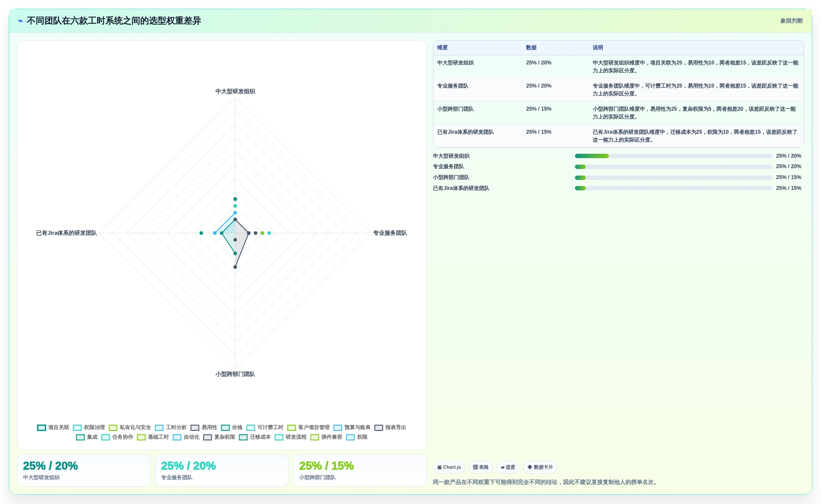Viewport: 821px width, 504px height.
Task: Click radar axis label 小型跨部门团队
Action: click(235, 374)
